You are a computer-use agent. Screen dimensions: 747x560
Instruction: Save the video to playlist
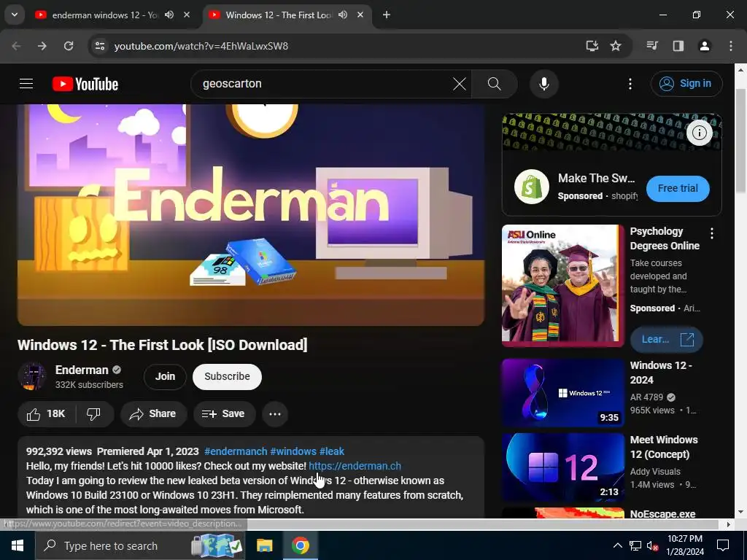(x=223, y=414)
